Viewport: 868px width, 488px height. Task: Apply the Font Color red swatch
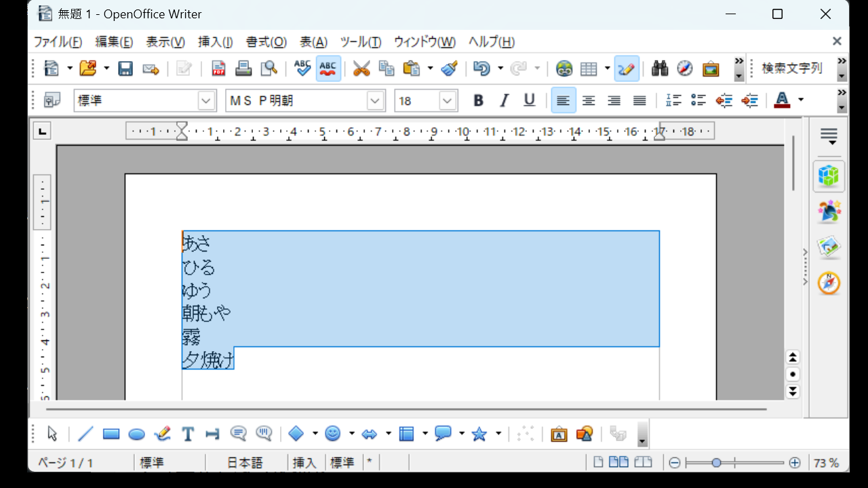[782, 100]
